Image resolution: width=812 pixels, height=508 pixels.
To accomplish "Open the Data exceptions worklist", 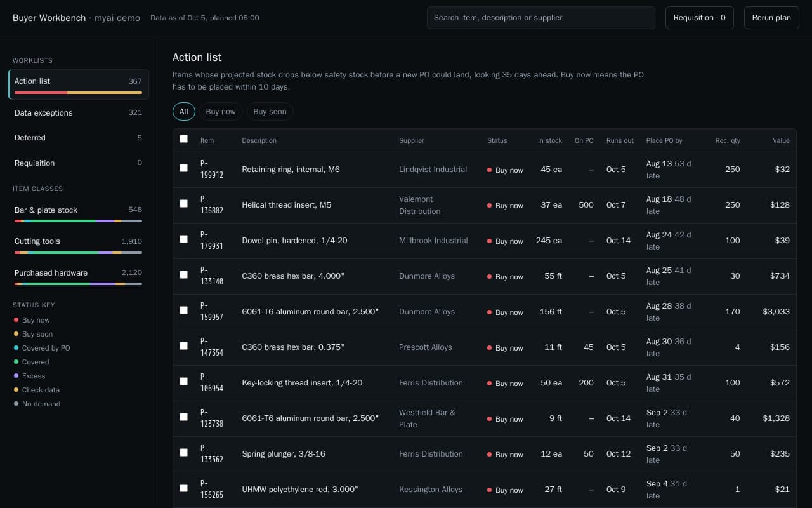I will (79, 113).
